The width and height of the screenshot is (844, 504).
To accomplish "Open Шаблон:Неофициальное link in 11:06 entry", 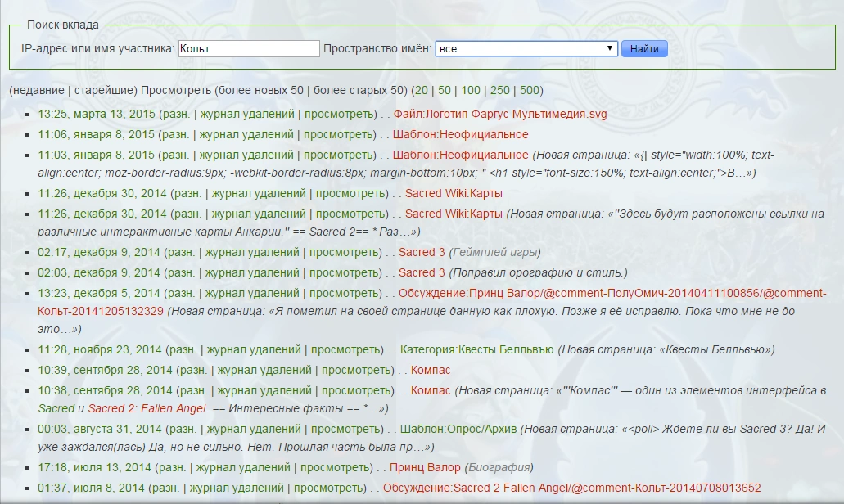I will point(460,134).
